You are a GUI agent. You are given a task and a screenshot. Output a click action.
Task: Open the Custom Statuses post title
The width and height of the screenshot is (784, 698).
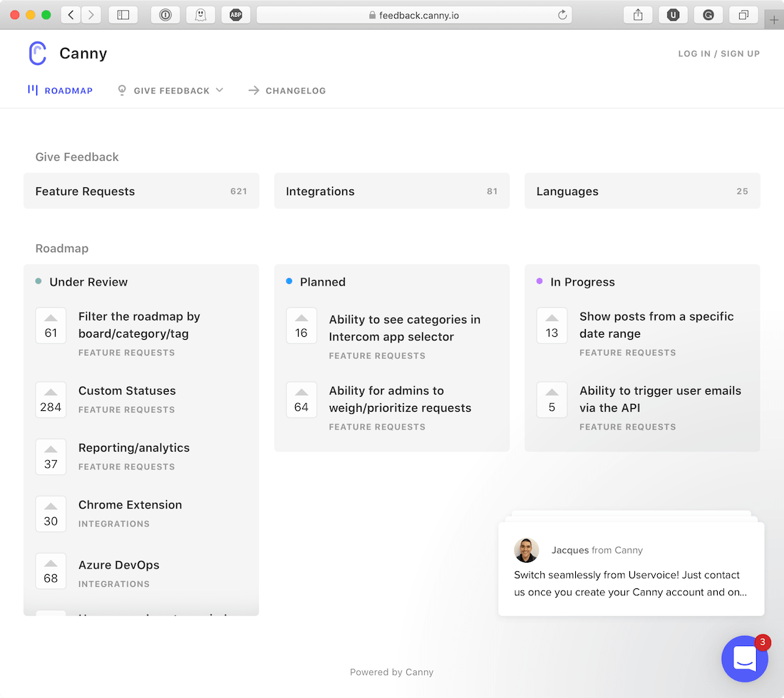coord(127,391)
